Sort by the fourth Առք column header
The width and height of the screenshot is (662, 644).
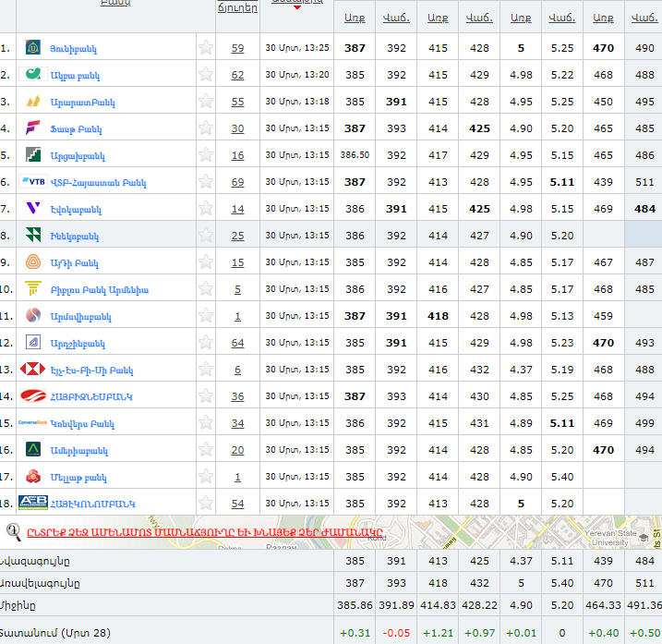coord(603,18)
